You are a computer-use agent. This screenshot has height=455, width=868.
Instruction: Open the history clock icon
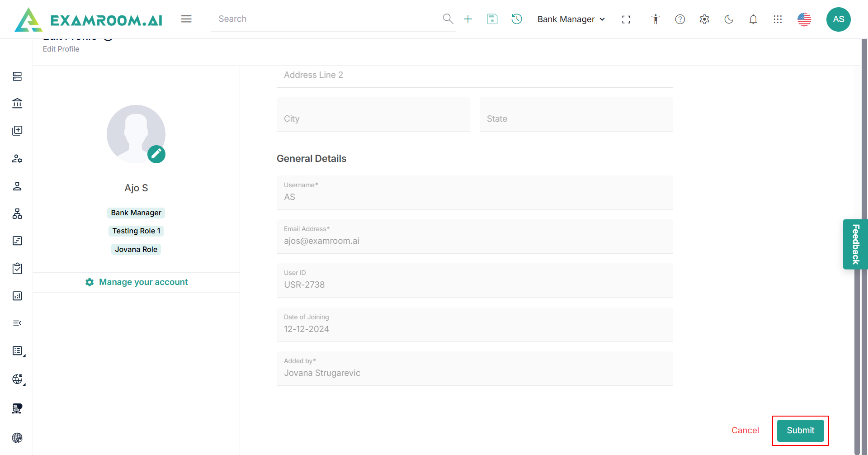[x=517, y=19]
